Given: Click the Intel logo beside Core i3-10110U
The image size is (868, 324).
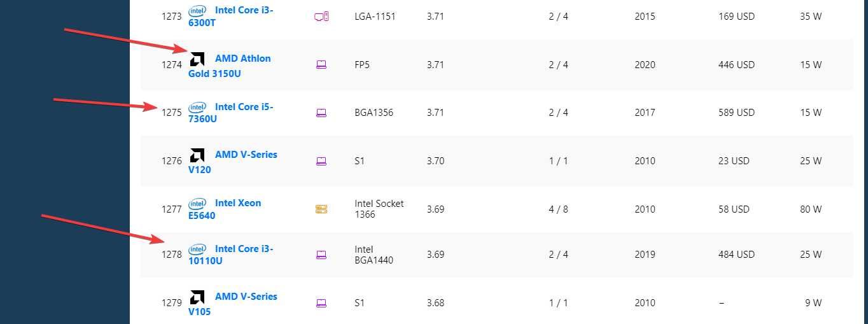Looking at the screenshot, I should point(197,249).
